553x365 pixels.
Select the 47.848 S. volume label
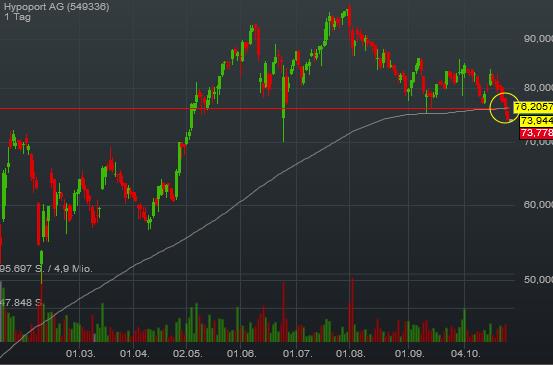click(21, 303)
